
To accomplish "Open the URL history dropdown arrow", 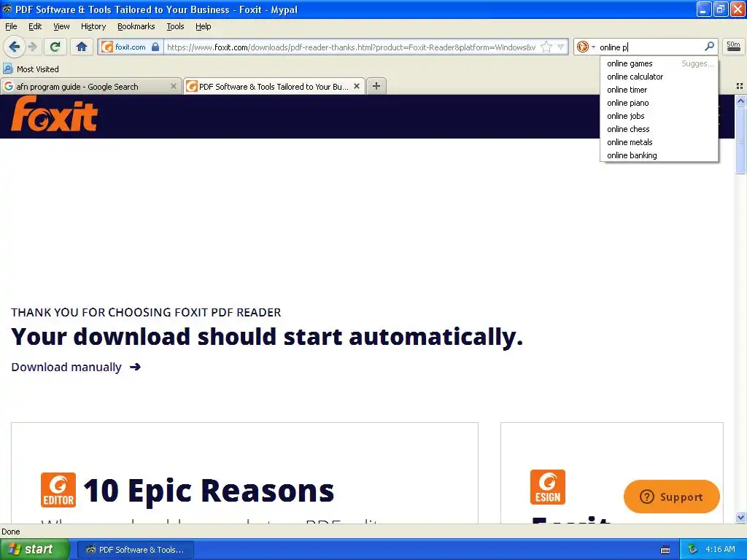I will pos(561,47).
